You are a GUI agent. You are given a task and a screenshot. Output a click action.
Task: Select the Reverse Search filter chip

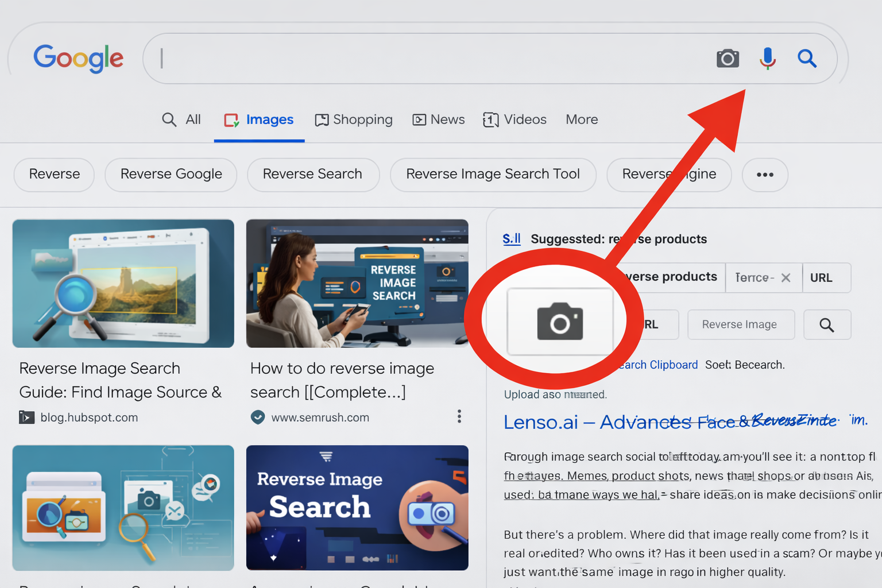(312, 174)
